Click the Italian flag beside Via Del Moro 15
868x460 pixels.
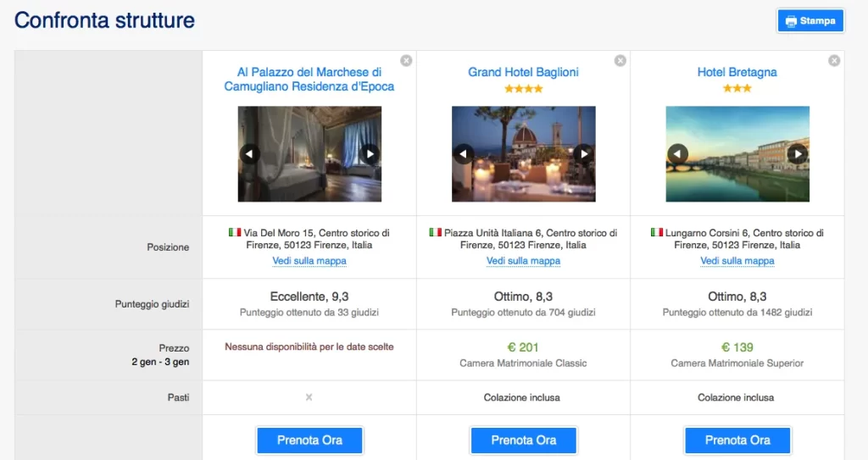tap(235, 232)
